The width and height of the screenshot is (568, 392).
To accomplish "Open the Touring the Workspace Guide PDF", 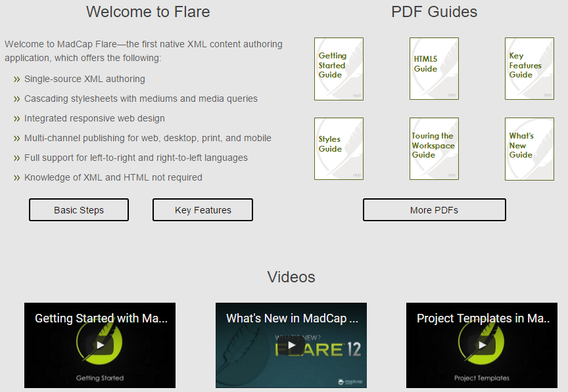I will coord(434,149).
